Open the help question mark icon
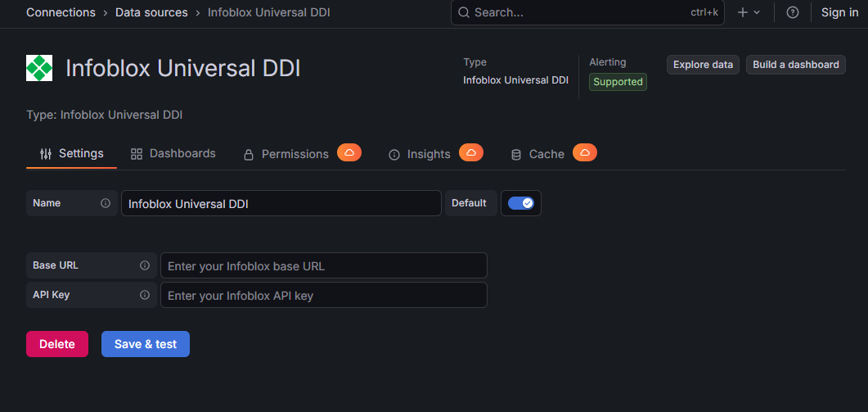 click(x=793, y=12)
